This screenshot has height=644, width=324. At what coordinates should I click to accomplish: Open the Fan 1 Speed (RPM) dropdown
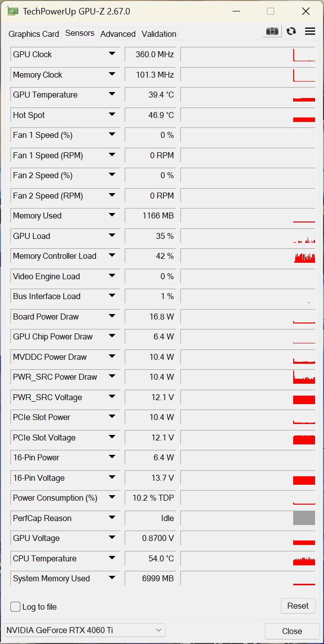112,155
